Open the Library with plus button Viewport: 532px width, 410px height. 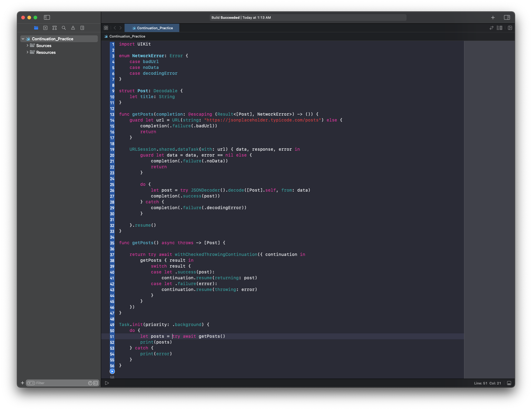(493, 18)
